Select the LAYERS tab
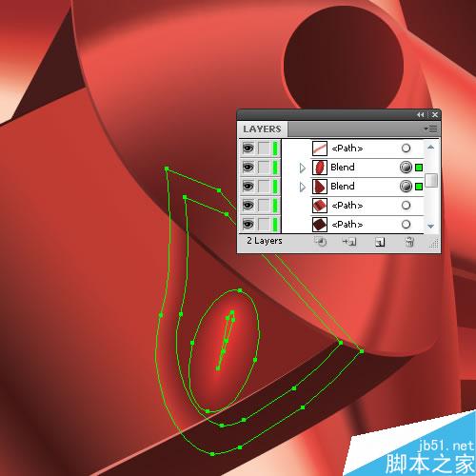This screenshot has width=476, height=476. click(x=262, y=129)
